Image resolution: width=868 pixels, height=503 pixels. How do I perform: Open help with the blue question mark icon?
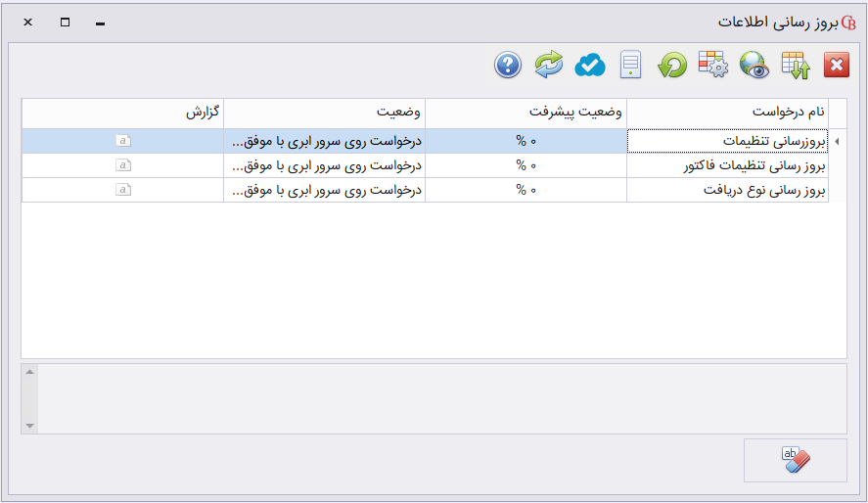(x=507, y=66)
